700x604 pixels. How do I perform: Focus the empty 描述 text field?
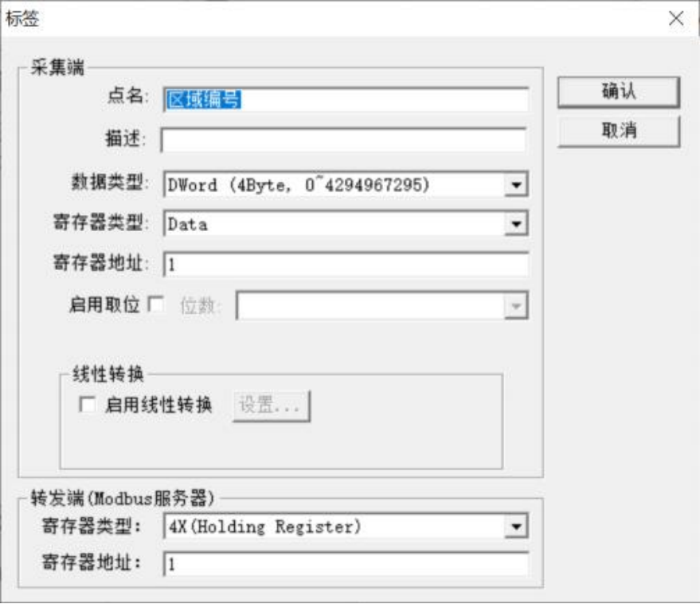click(x=343, y=140)
